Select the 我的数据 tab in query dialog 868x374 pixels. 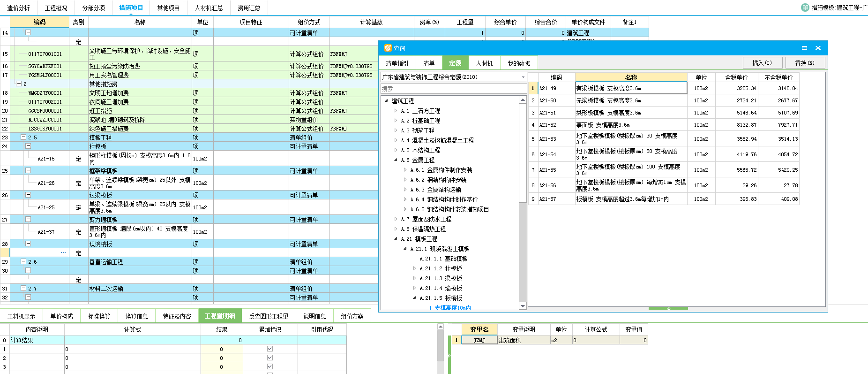click(519, 63)
